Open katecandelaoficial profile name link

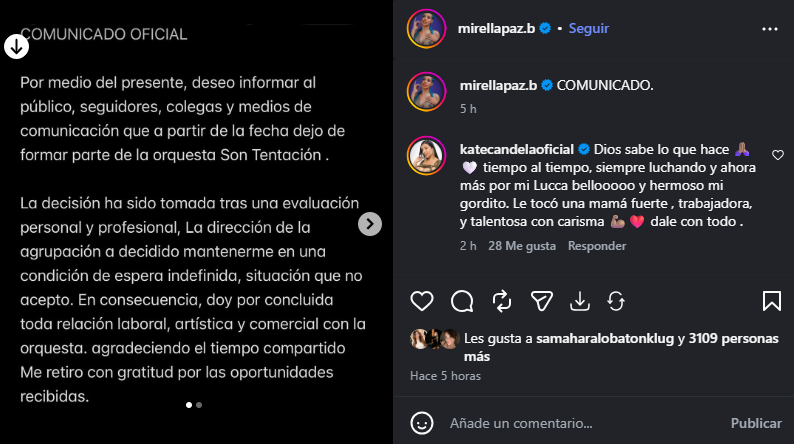517,149
